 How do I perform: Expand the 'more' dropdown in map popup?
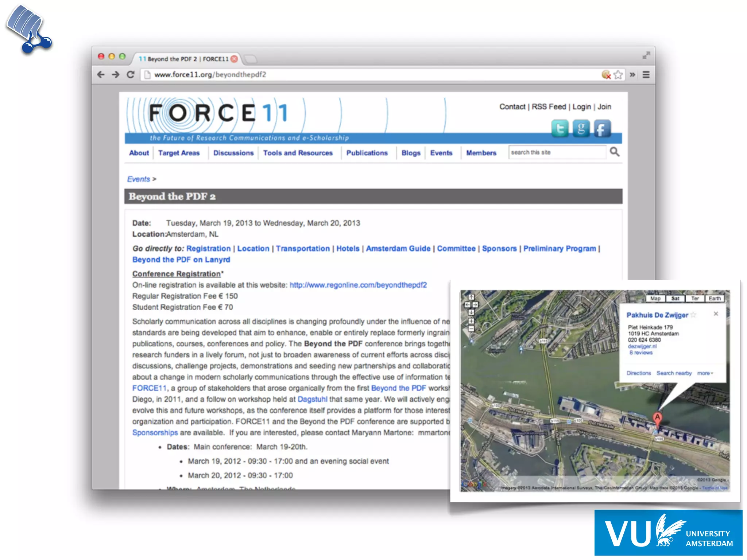(705, 373)
